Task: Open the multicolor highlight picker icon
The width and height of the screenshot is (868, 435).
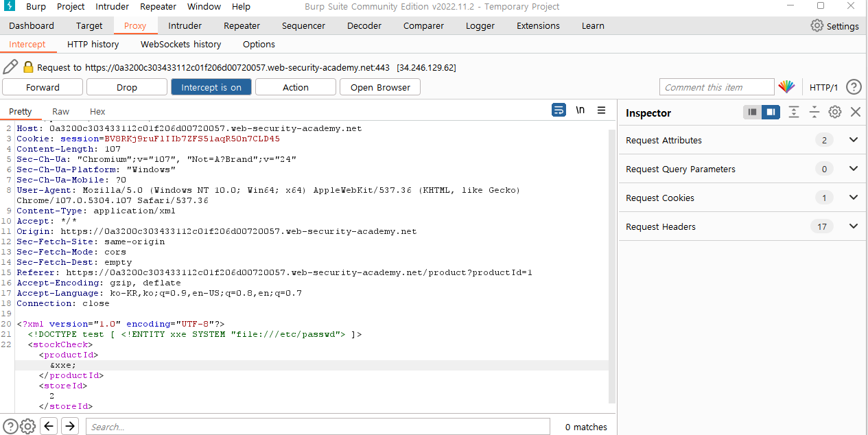Action: [786, 87]
